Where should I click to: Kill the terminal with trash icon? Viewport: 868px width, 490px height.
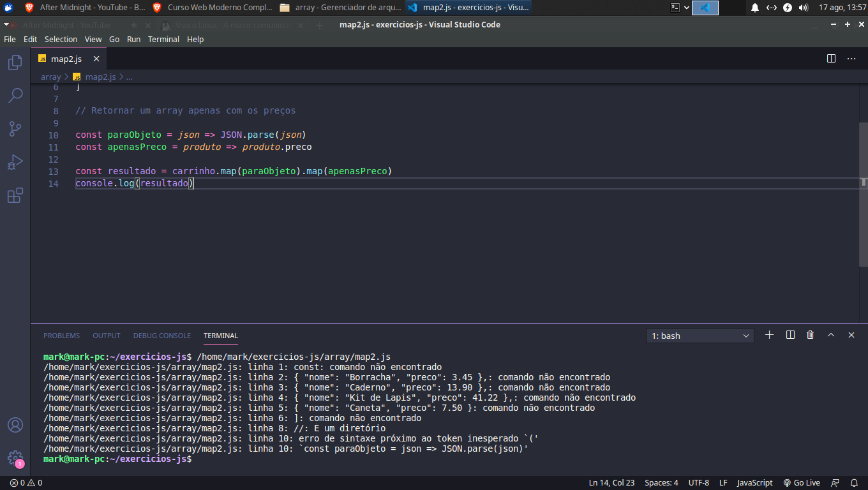[811, 335]
